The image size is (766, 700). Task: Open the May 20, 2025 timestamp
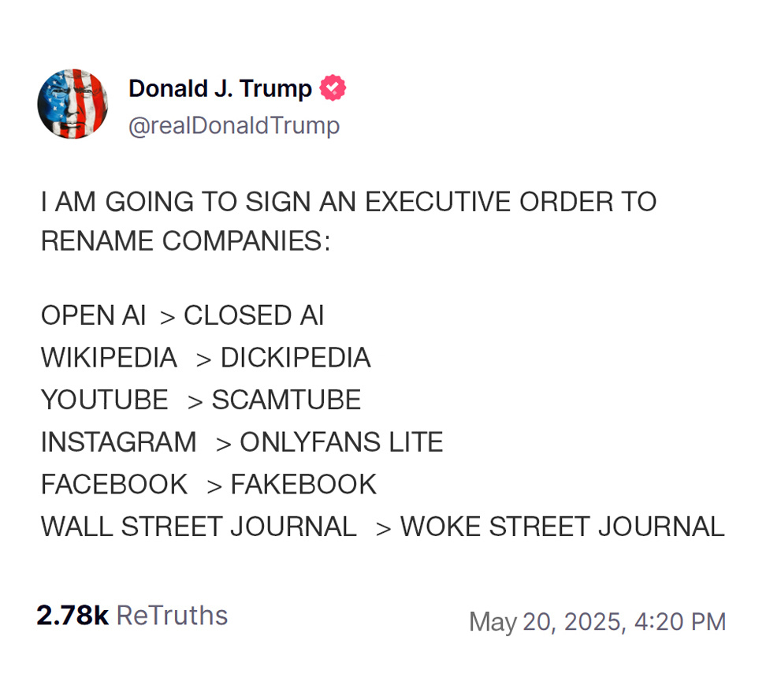coord(597,622)
